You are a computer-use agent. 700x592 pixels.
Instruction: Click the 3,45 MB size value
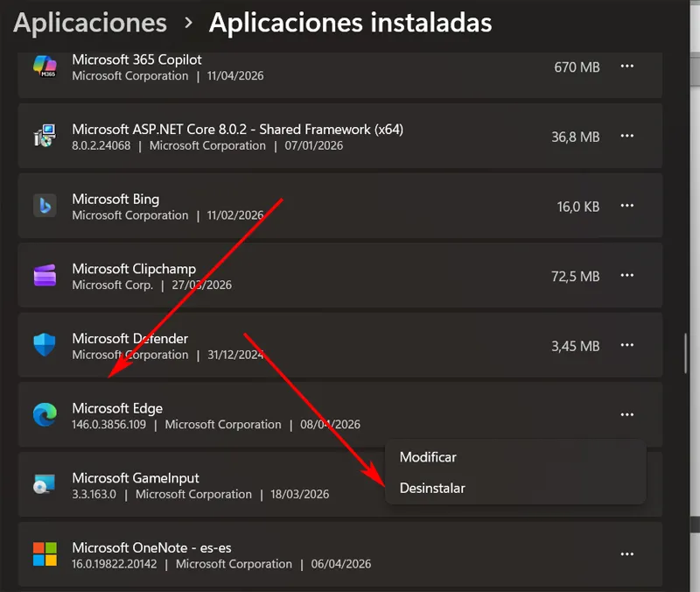tap(576, 346)
